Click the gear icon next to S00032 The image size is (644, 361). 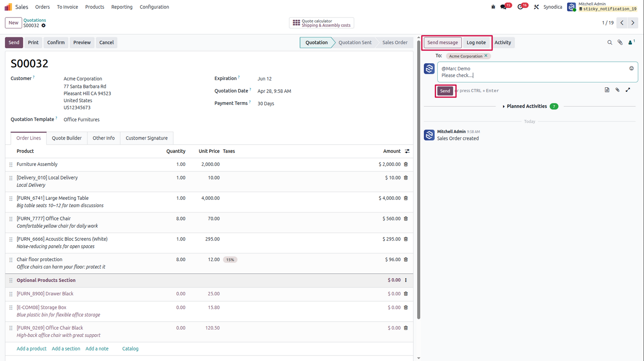[44, 26]
